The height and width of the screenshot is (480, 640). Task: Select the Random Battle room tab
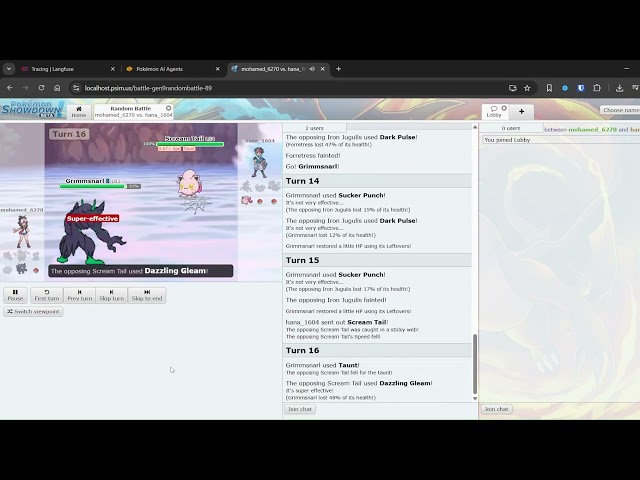tap(133, 111)
